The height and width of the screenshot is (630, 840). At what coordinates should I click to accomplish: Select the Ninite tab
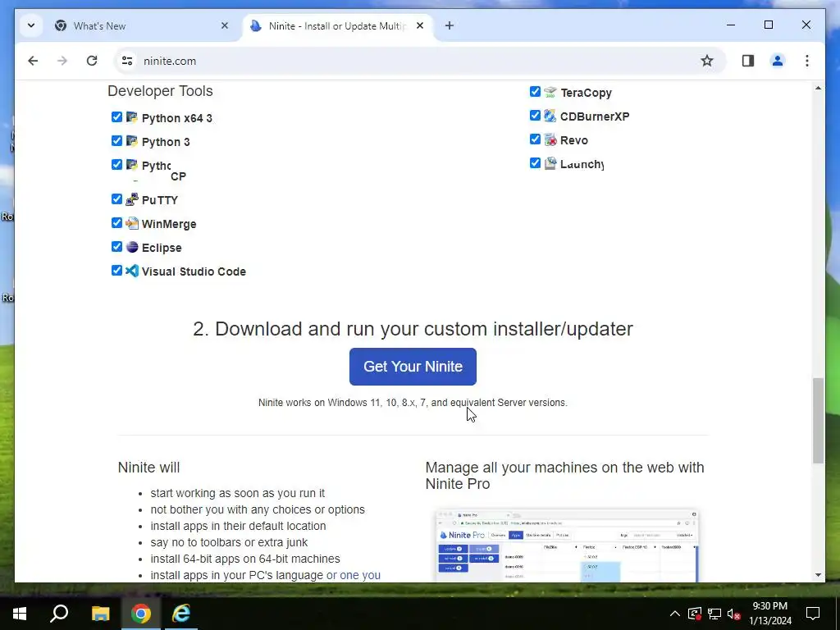tap(337, 25)
